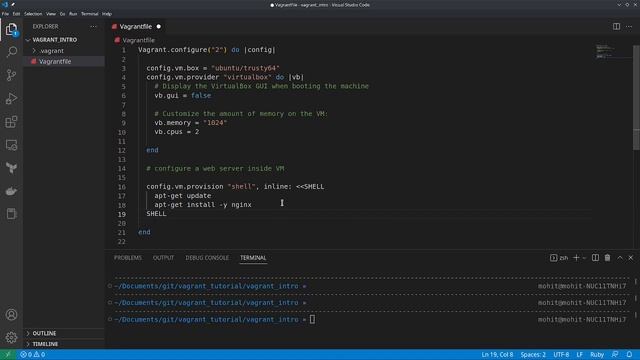This screenshot has height=360, width=640.
Task: Click the feedback icon in status bar
Action: (x=615, y=354)
